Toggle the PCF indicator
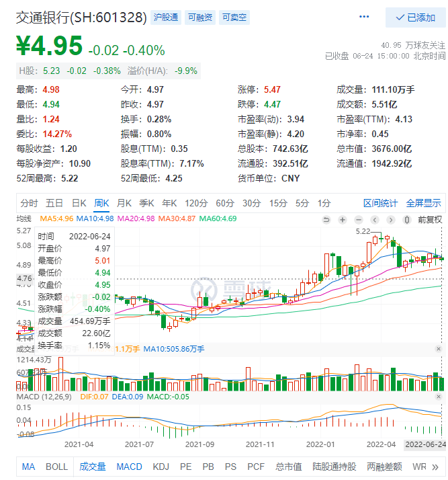 click(x=256, y=467)
